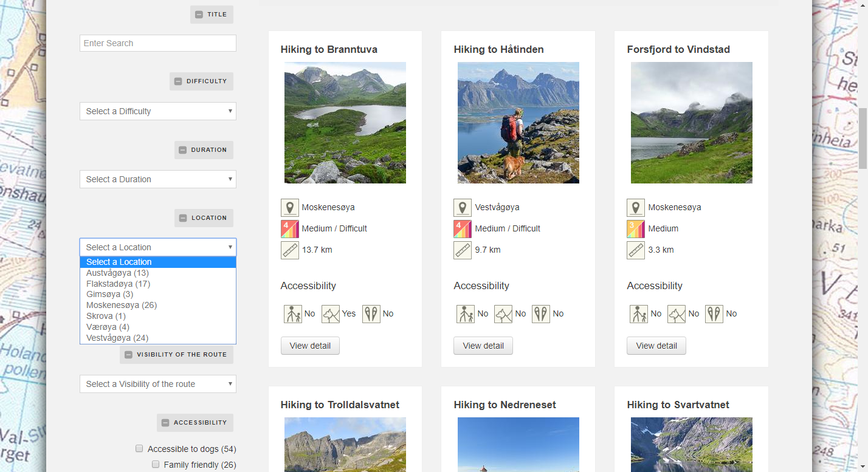Select Gimsøya (3) from the location list

[x=158, y=295]
